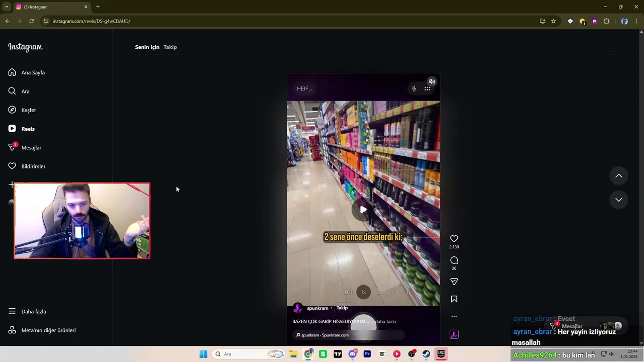Open TradingView from taskbar
Image resolution: width=644 pixels, height=362 pixels.
coord(338,354)
